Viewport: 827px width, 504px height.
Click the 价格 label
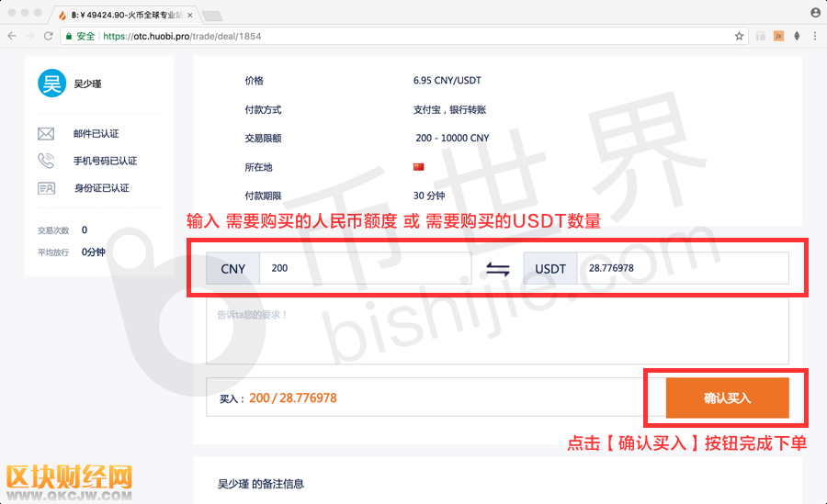tap(254, 81)
